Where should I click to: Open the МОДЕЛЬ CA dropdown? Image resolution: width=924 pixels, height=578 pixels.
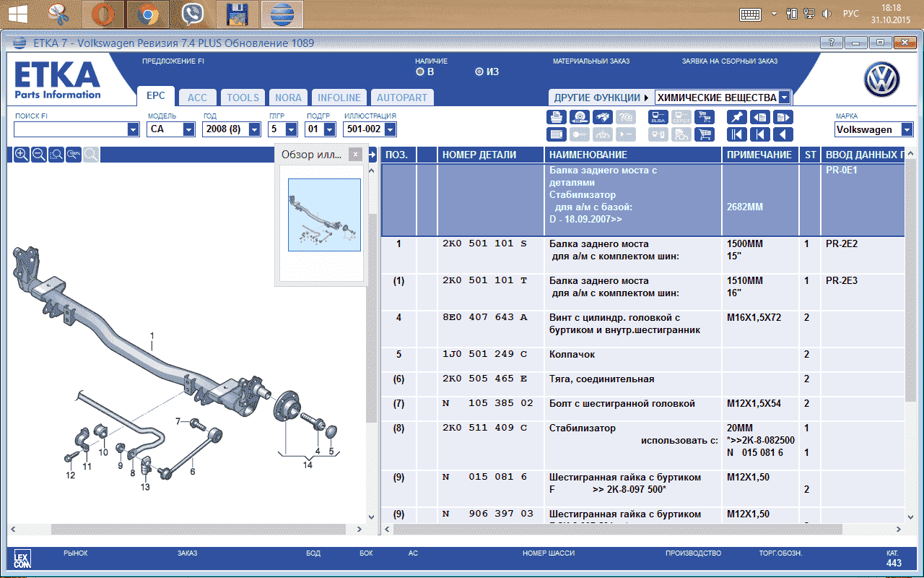pyautogui.click(x=189, y=129)
